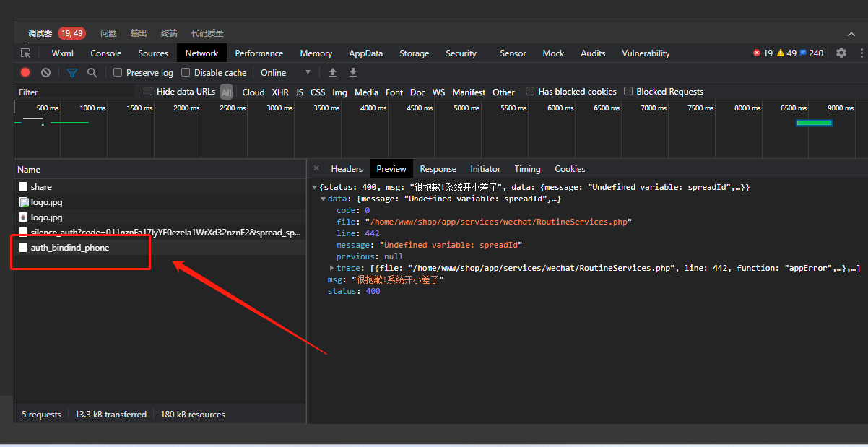This screenshot has width=868, height=447.
Task: Collapse the debugger panel chevron
Action: 851,34
